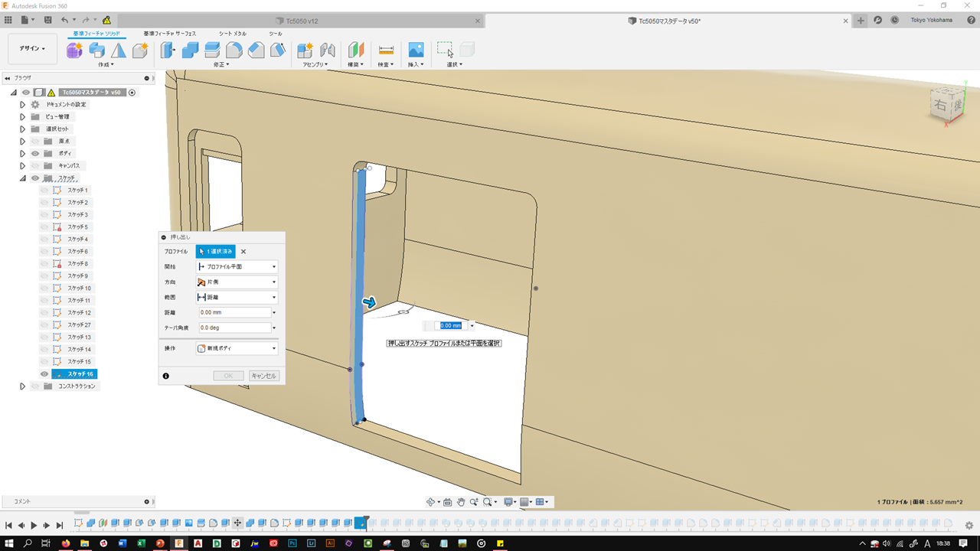Toggle visibility of ボディ folder
This screenshot has width=980, height=551.
[x=35, y=153]
